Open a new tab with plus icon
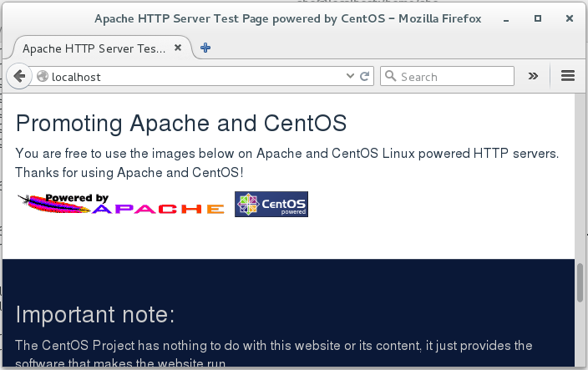Screen dimensions: 588x370 point(205,48)
